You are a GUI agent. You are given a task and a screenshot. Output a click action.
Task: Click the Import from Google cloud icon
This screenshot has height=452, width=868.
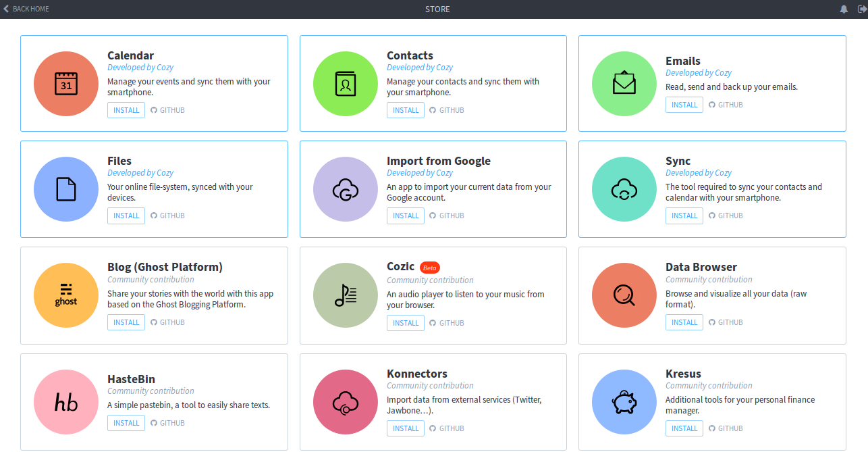[x=346, y=189]
